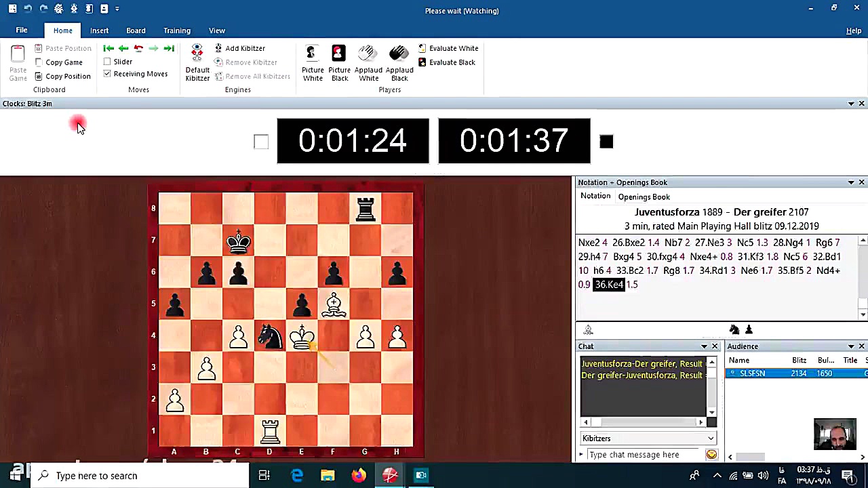Click the Audience horizontal scrollbar thumb
The image size is (868, 488).
tap(749, 457)
